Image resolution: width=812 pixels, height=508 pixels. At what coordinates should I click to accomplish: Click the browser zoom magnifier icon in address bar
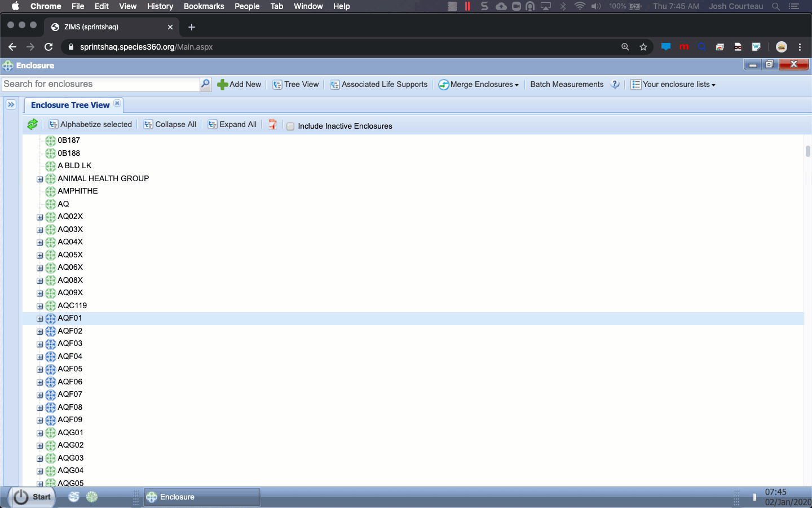(x=625, y=47)
